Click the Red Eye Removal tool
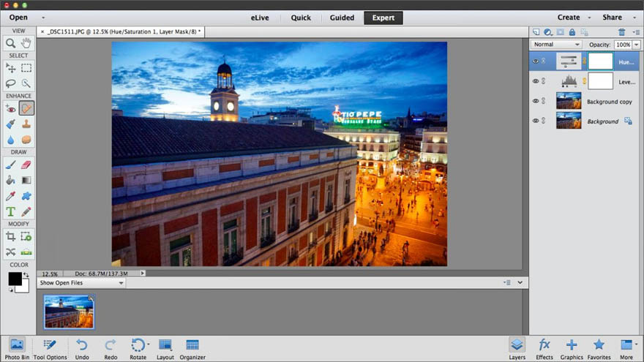 coord(11,108)
